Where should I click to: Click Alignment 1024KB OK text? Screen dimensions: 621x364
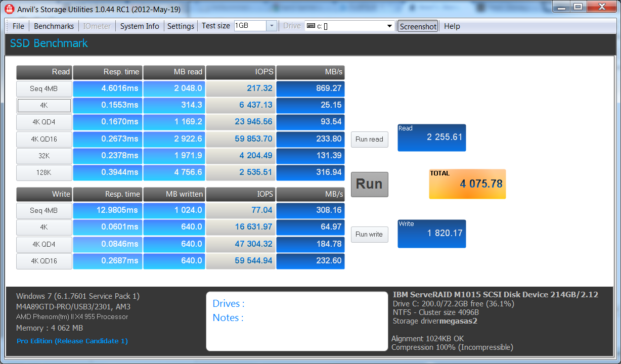[x=428, y=339]
